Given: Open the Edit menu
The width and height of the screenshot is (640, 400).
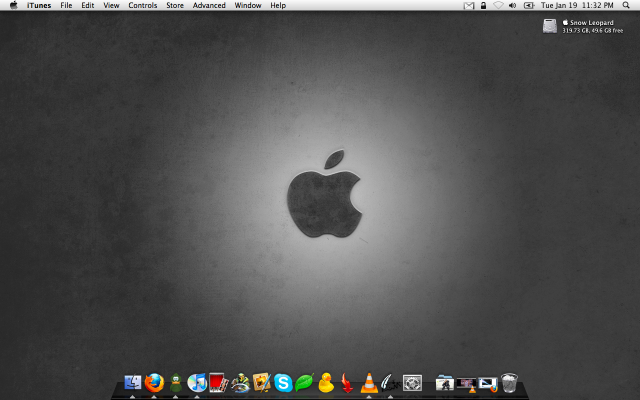Looking at the screenshot, I should [x=88, y=5].
